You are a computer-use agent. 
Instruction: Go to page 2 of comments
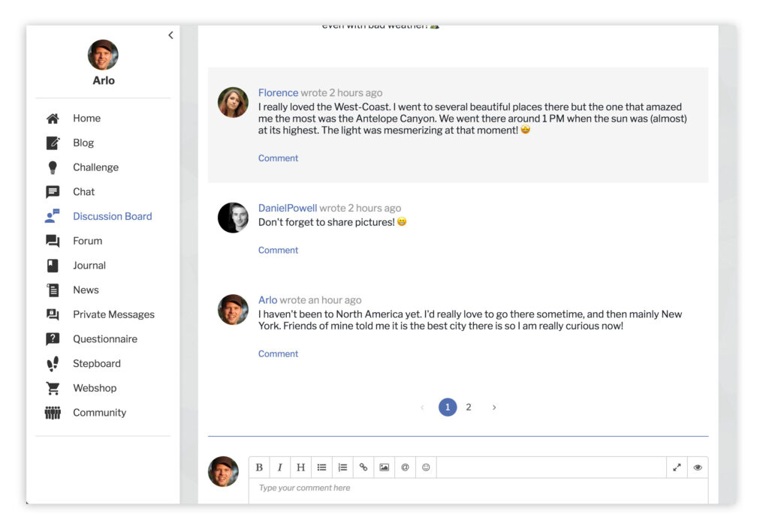469,407
